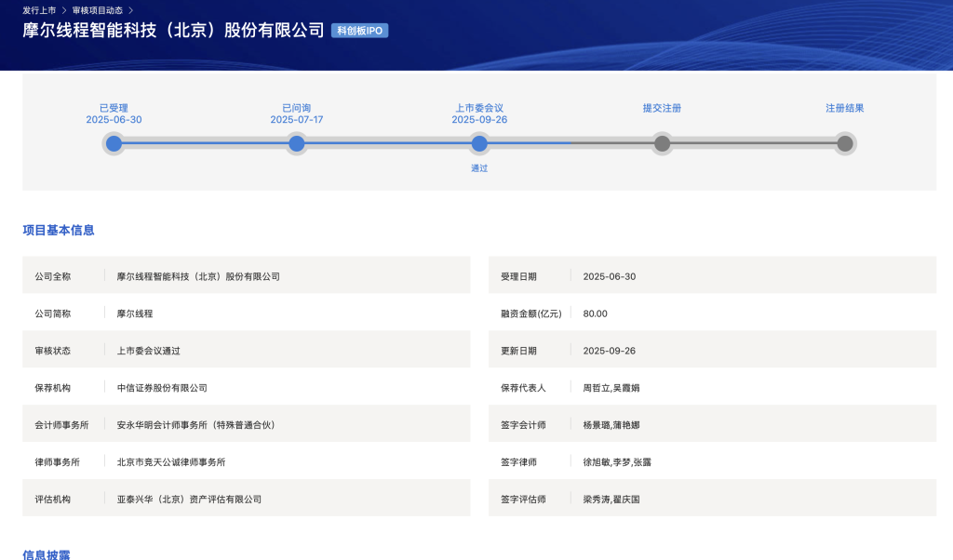This screenshot has width=953, height=560.
Task: Click the financing amount 80.00 value
Action: (x=595, y=313)
